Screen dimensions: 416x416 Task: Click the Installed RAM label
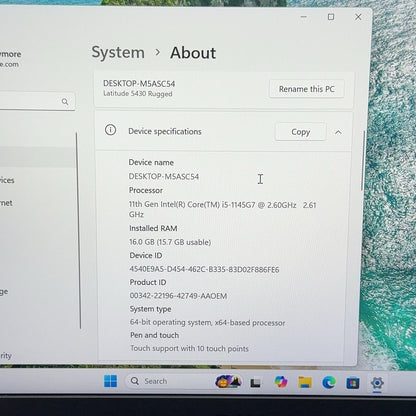153,228
